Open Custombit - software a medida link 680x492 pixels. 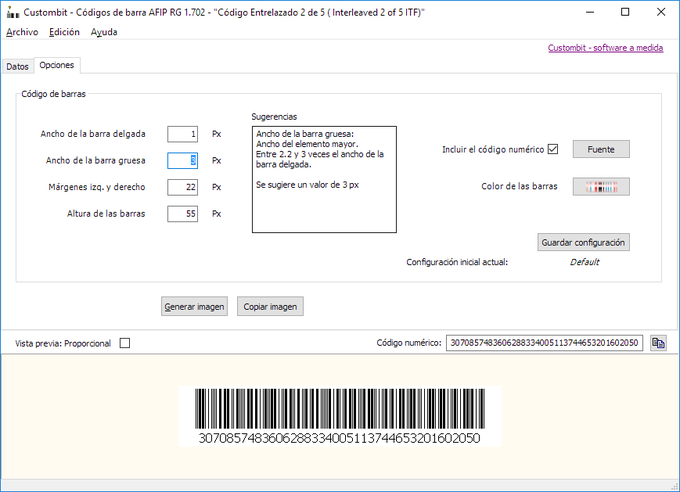(x=605, y=48)
